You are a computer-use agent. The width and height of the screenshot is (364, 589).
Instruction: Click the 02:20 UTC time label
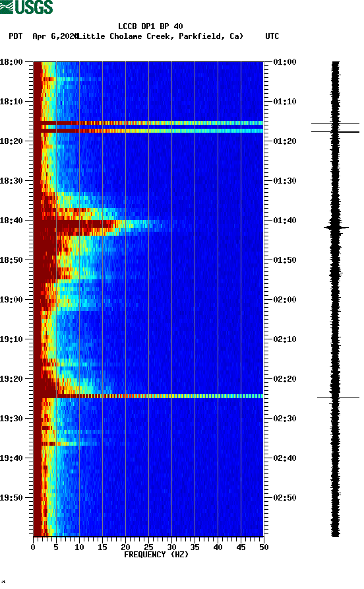(285, 379)
